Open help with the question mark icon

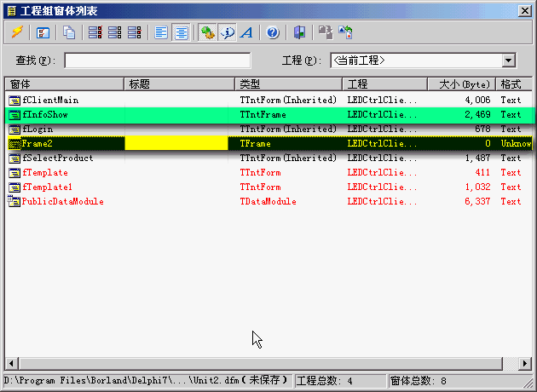click(x=273, y=32)
